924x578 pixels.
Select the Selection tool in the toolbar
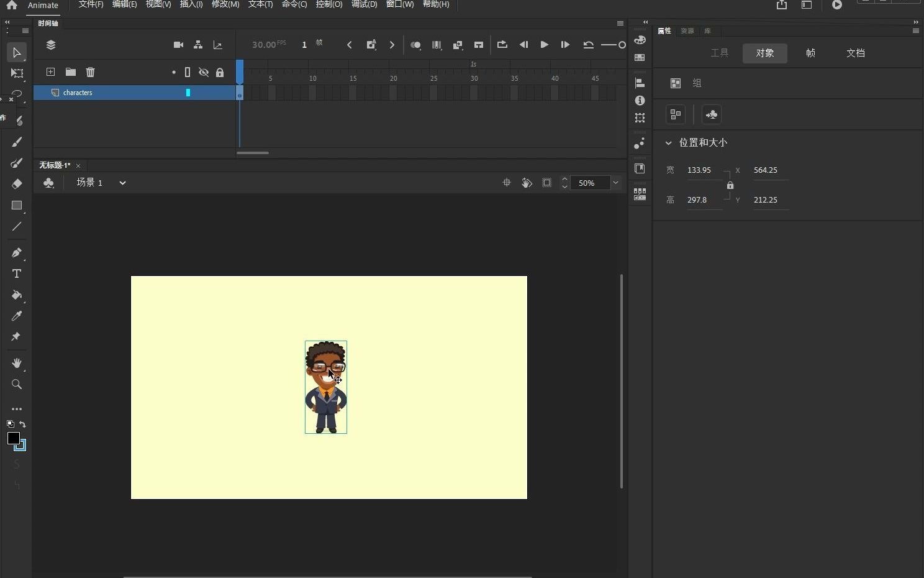click(16, 53)
